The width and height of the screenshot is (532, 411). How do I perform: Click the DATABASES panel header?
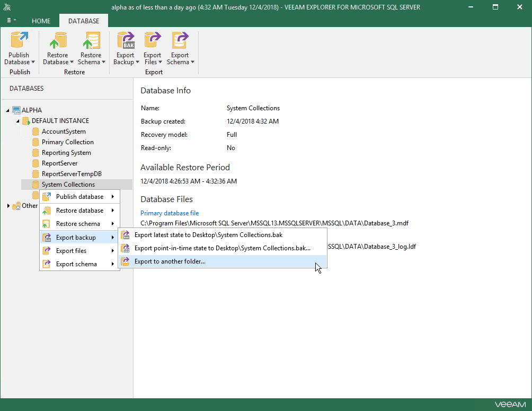pyautogui.click(x=26, y=89)
